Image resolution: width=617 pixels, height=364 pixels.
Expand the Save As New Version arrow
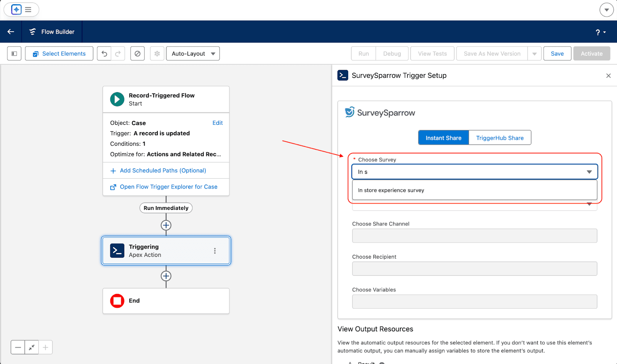click(534, 54)
